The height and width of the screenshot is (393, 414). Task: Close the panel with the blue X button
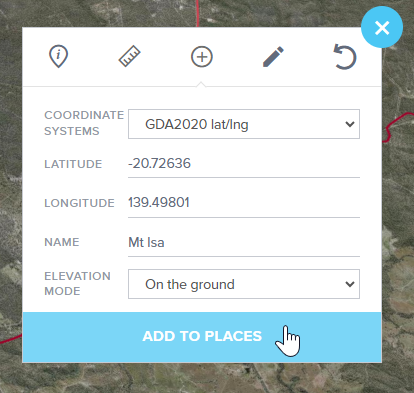382,27
